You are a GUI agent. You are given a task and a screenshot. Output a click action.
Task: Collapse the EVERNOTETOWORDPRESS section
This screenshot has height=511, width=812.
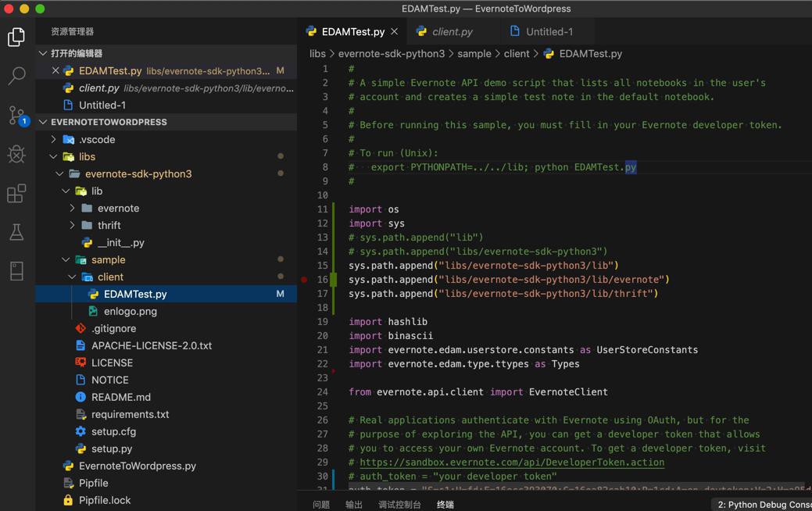click(x=43, y=122)
